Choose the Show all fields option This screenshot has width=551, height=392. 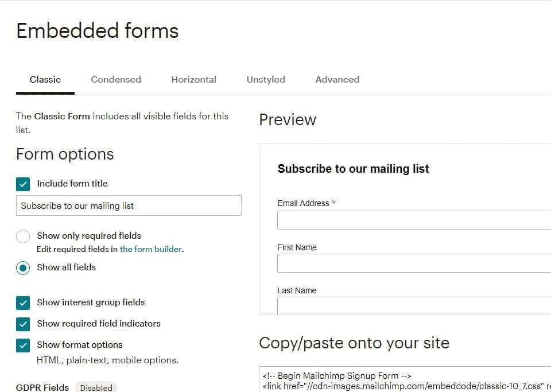pyautogui.click(x=23, y=268)
